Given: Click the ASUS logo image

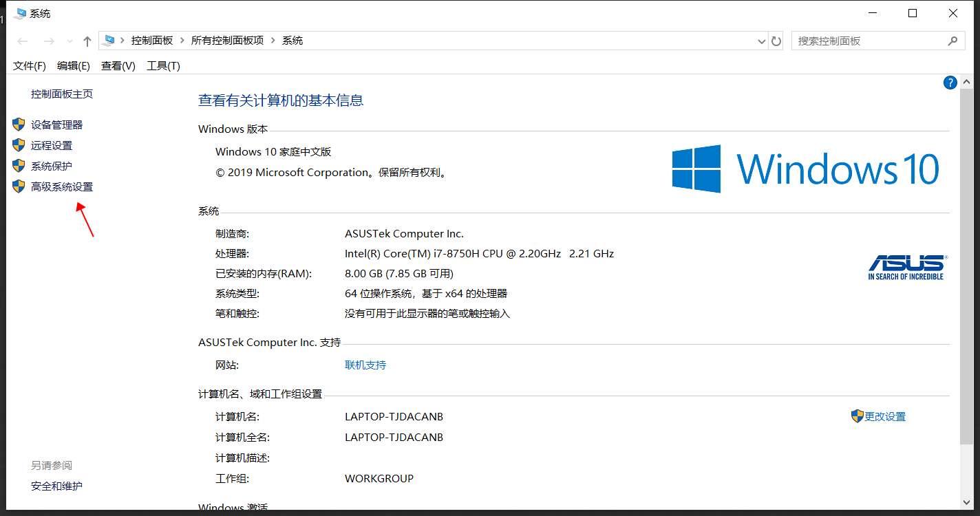Looking at the screenshot, I should (907, 267).
